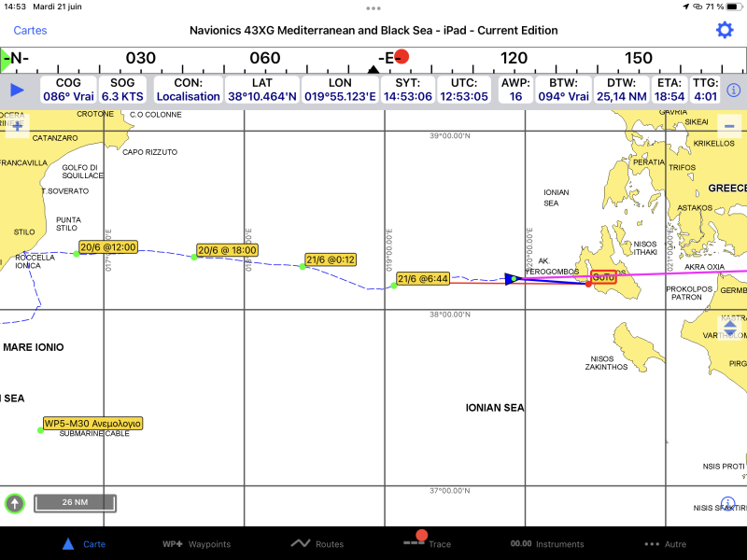
Task: Zoom in with the plus button
Action: click(18, 126)
